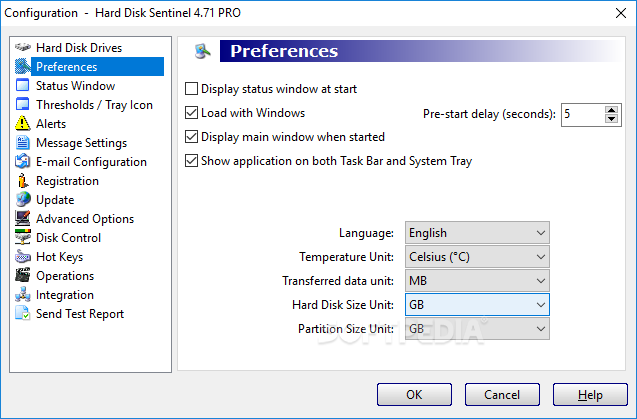Click the Preferences sidebar icon
This screenshot has width=637, height=419.
[23, 66]
